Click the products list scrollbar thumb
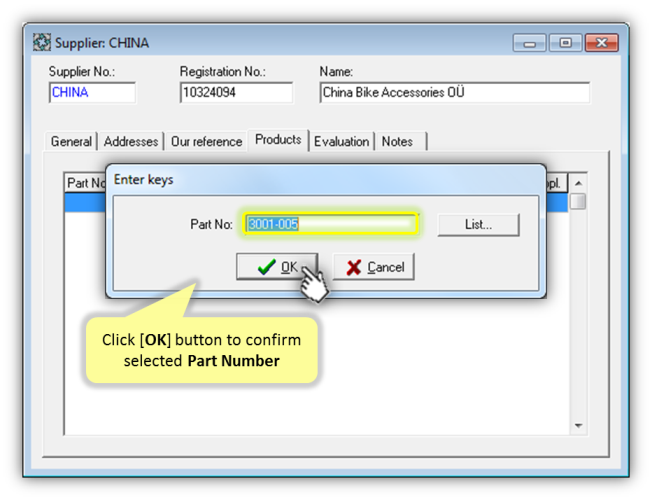Image resolution: width=652 pixels, height=500 pixels. (x=578, y=201)
